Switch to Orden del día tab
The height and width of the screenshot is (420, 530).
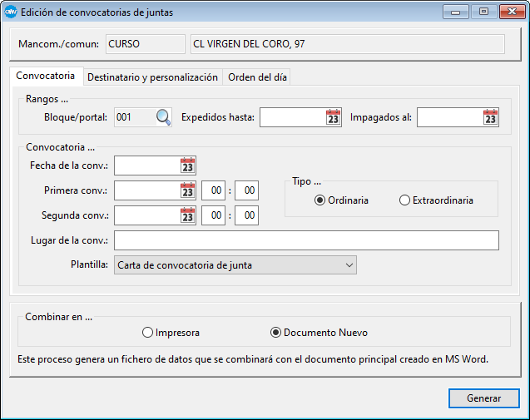(x=257, y=77)
